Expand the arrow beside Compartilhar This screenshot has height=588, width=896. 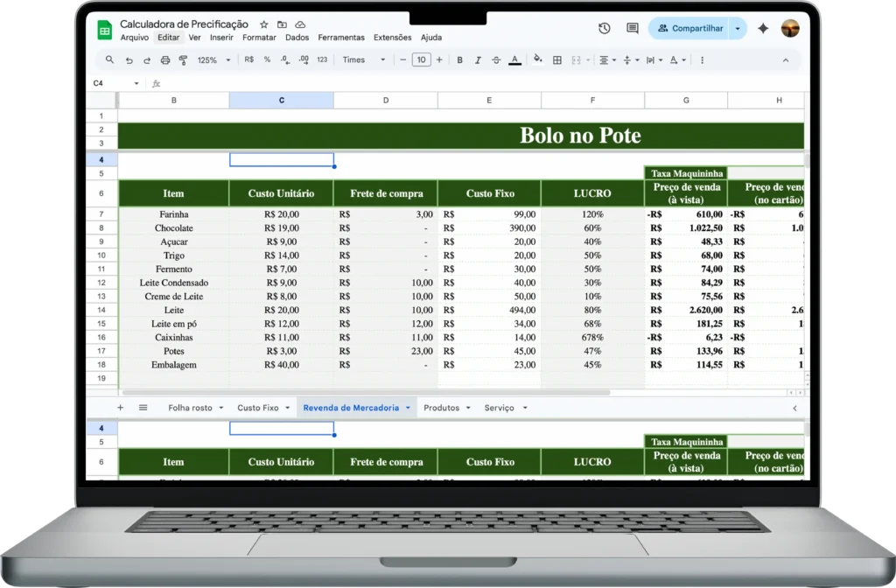point(738,28)
